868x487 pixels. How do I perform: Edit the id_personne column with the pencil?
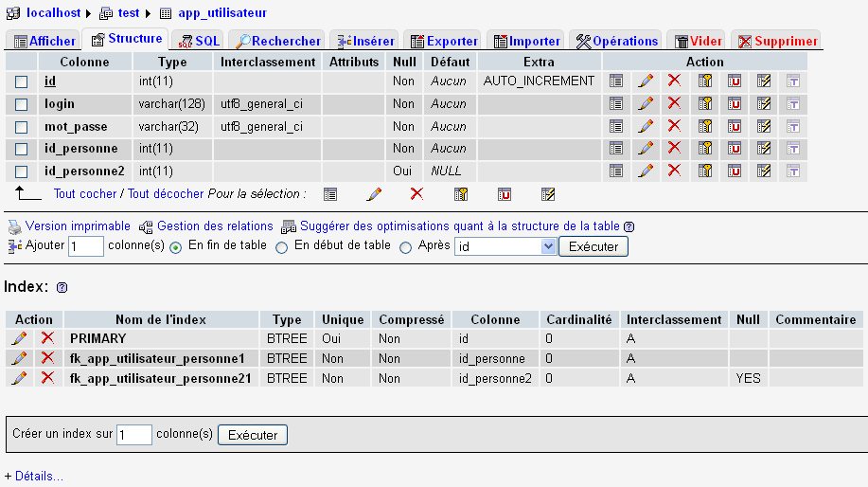[x=645, y=149]
